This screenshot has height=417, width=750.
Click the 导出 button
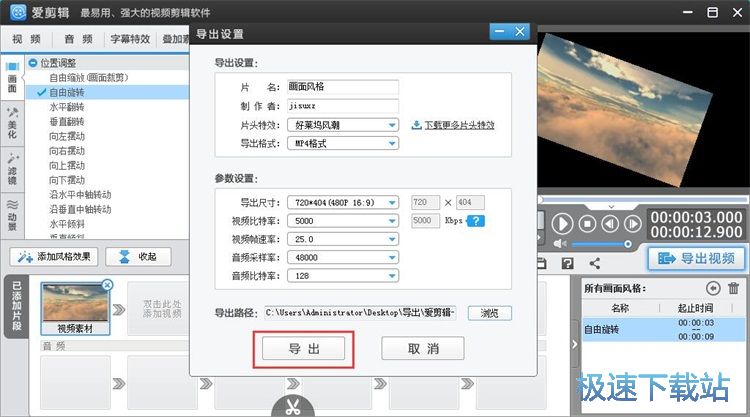303,349
